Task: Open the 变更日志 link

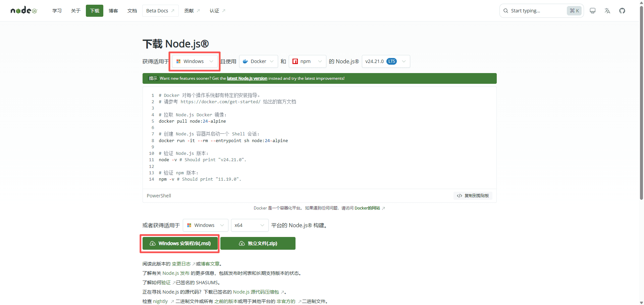Action: [181, 264]
